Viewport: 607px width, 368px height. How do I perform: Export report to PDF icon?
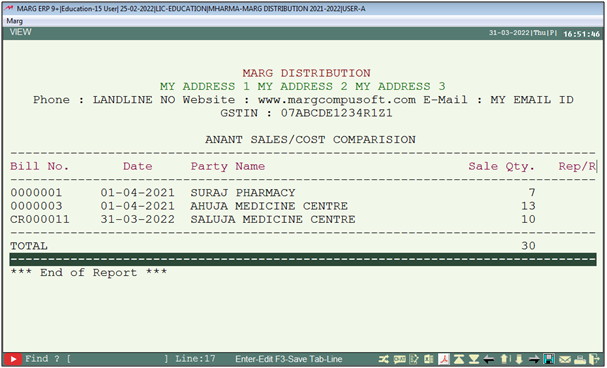tap(444, 359)
